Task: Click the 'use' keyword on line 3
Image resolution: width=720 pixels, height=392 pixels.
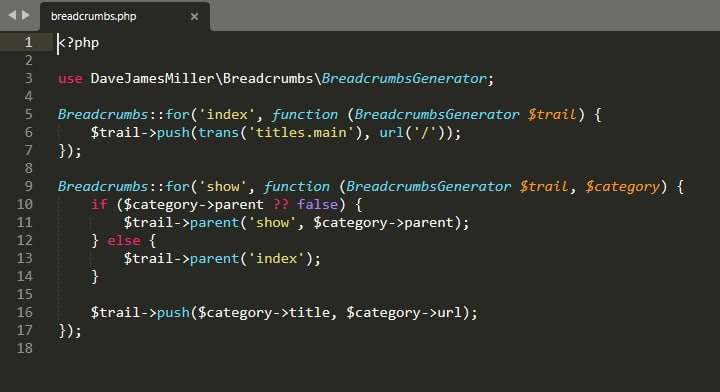Action: [x=70, y=78]
